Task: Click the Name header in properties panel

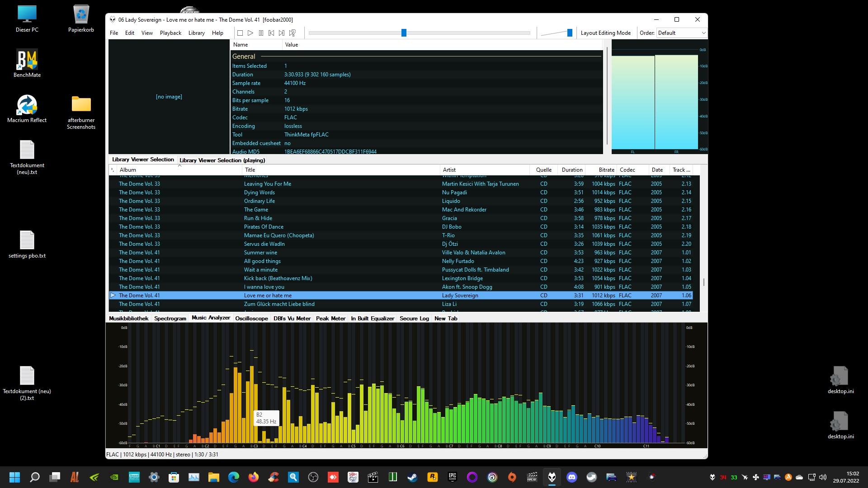Action: tap(256, 45)
